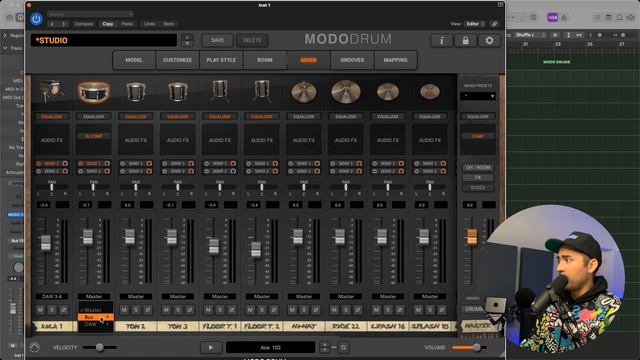The height and width of the screenshot is (360, 640).
Task: Open the Shuffle L dropdown in Logic
Action: pyautogui.click(x=529, y=35)
